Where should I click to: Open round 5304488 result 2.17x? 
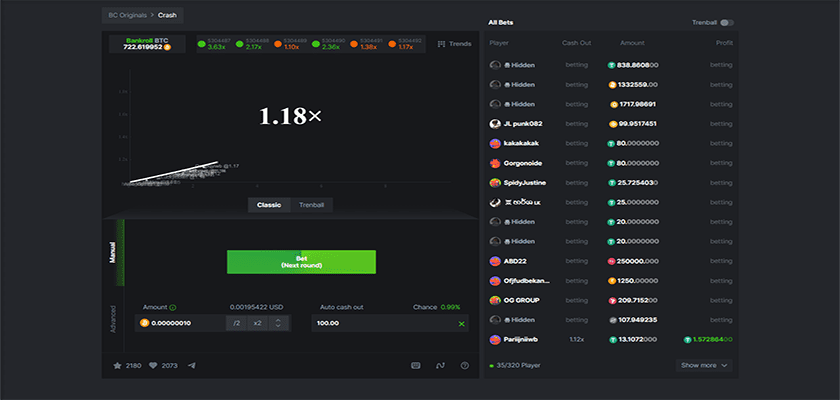point(253,44)
